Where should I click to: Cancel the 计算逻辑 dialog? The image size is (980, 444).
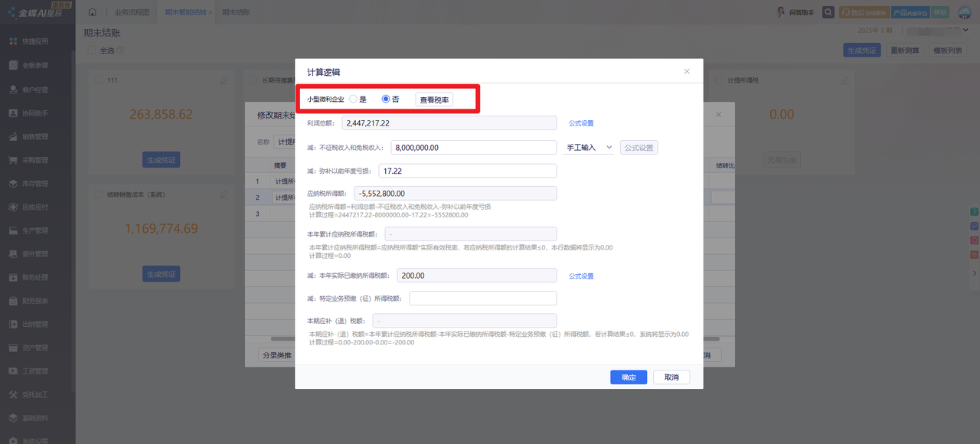pos(671,377)
